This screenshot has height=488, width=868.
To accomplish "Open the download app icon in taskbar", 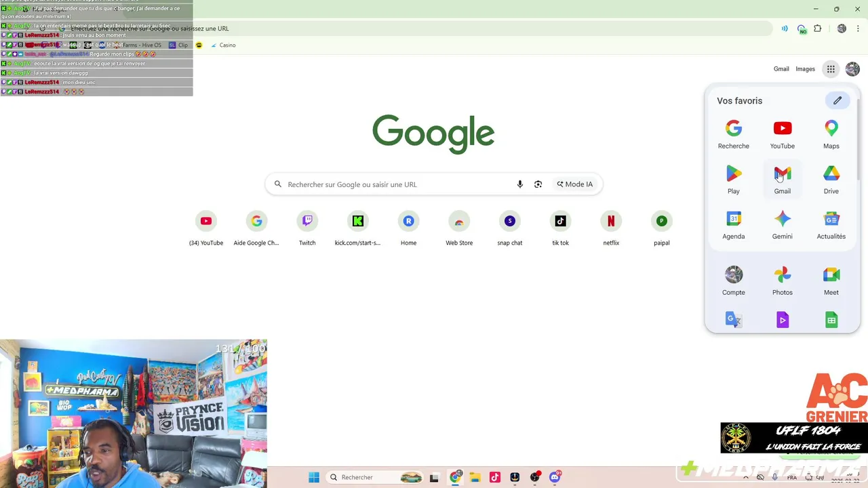I will pos(515,477).
